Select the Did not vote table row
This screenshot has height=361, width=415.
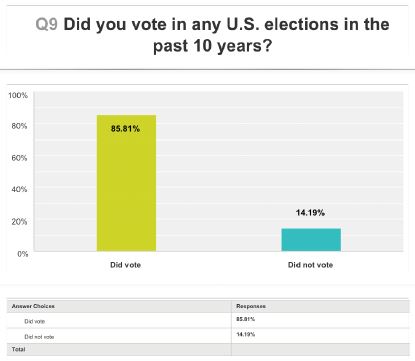208,336
